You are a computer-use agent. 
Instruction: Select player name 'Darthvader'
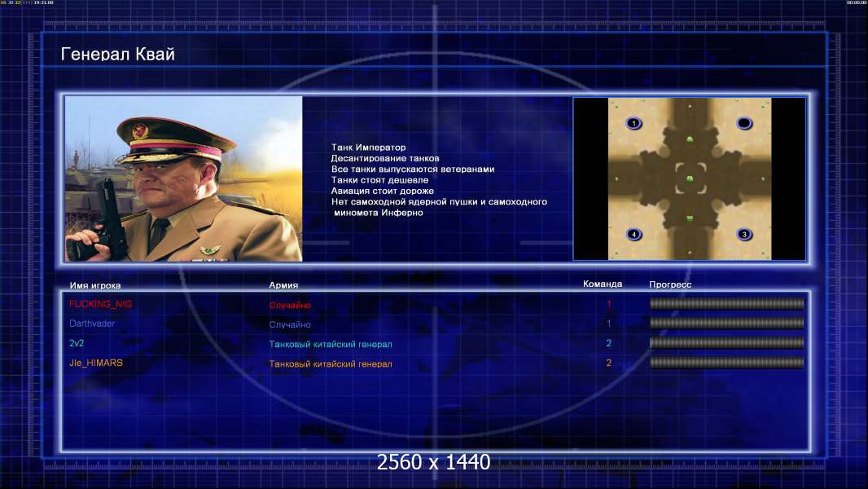click(x=92, y=324)
